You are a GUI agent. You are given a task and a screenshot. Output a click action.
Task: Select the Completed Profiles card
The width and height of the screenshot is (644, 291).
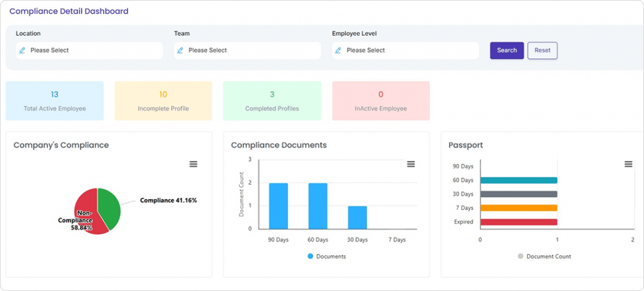272,101
